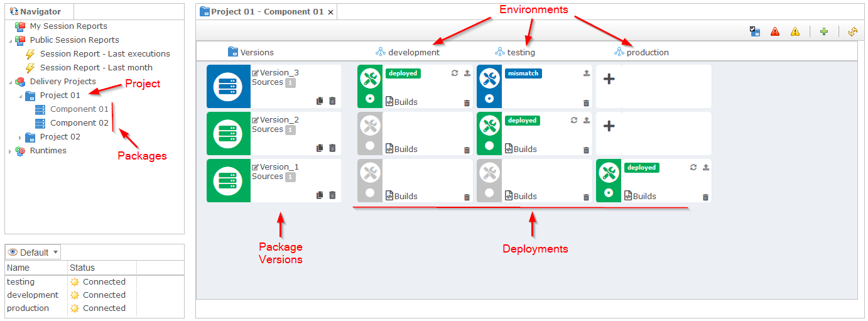Viewport: 868px width, 321px height.
Task: Refresh the view with the yellow arrows icon
Action: click(853, 31)
